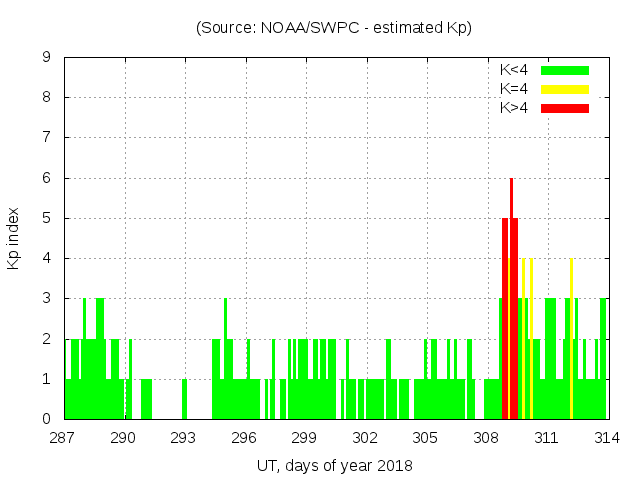Click the x-axis tick label 314
This screenshot has width=640, height=480.
click(x=606, y=437)
